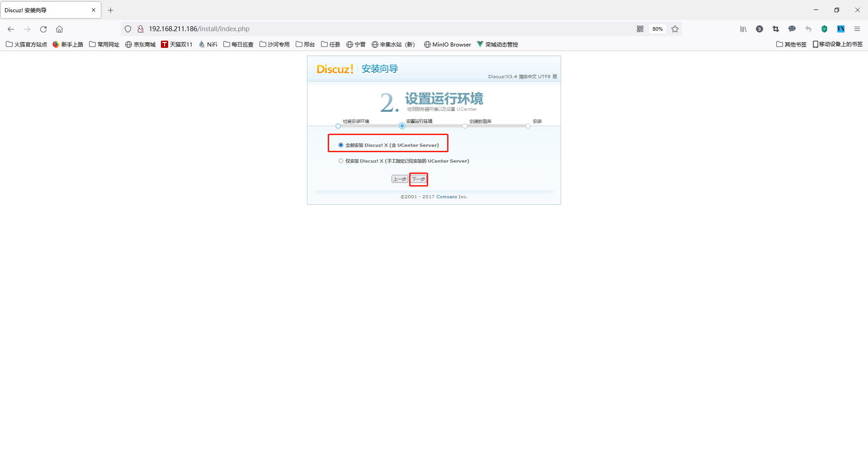Open the green shield security extension
The height and width of the screenshot is (467, 868).
pyautogui.click(x=825, y=29)
